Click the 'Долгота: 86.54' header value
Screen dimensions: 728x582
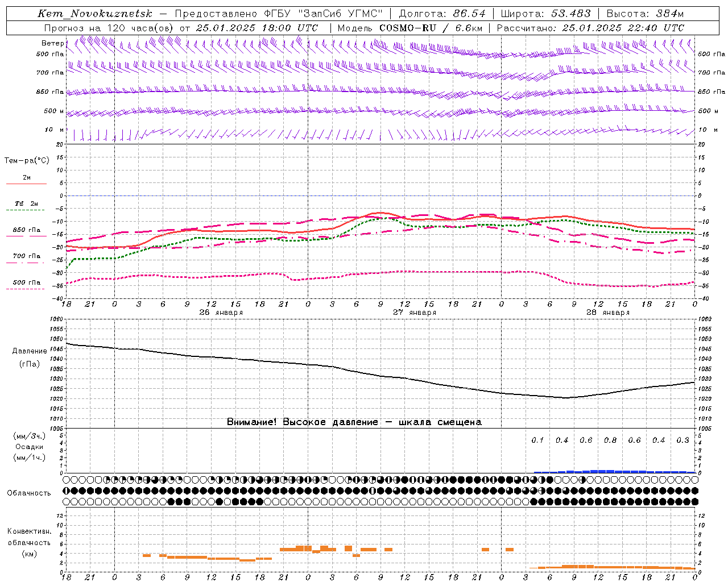pos(442,14)
